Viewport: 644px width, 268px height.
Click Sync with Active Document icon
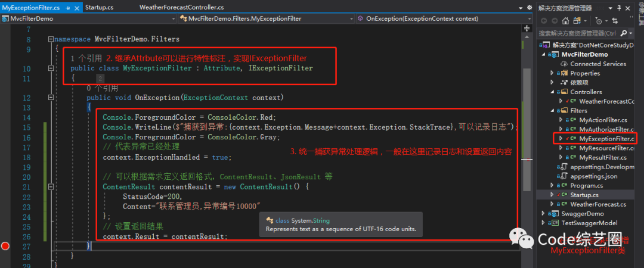[615, 20]
